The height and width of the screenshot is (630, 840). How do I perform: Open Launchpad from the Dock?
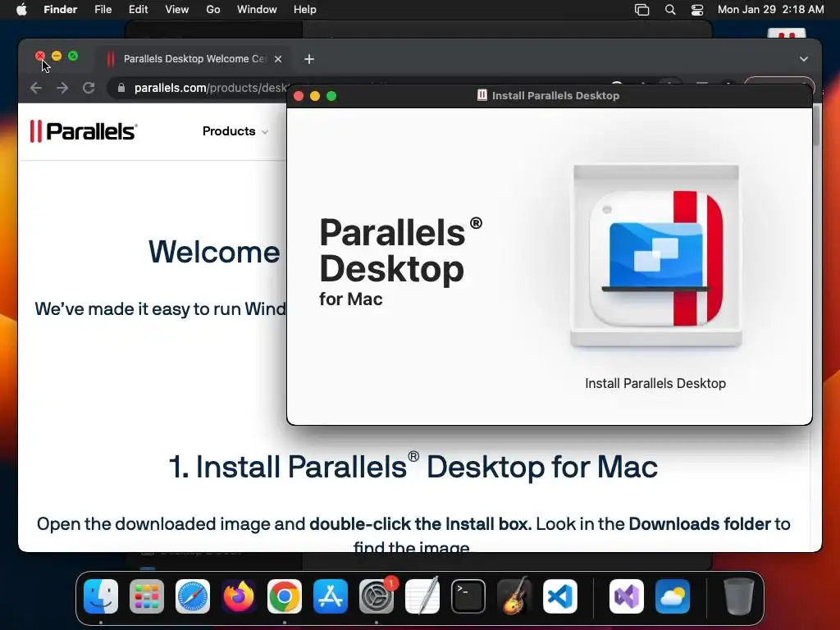[x=147, y=596]
